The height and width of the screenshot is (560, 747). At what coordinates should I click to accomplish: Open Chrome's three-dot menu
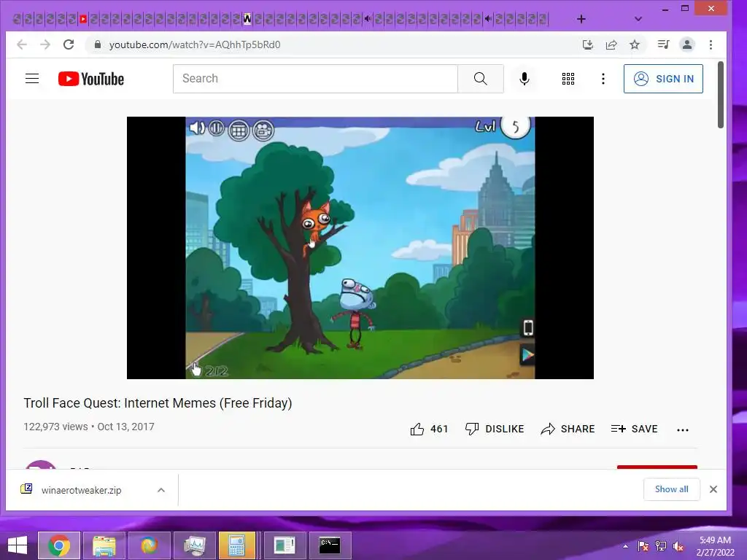(711, 44)
